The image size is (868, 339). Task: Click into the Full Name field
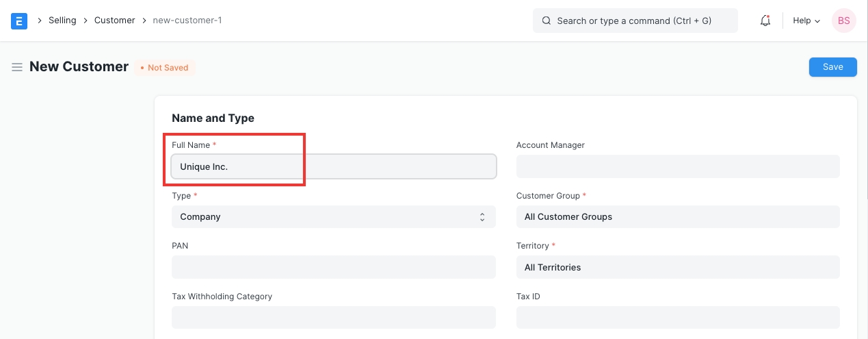coord(333,166)
